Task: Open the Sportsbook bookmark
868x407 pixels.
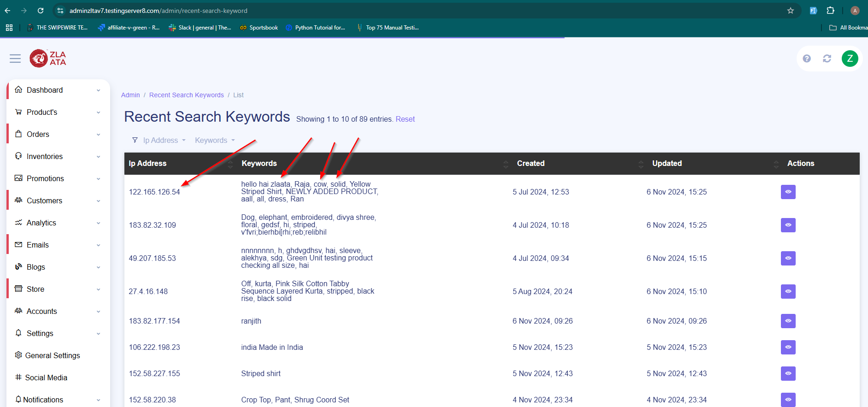Action: (x=259, y=28)
